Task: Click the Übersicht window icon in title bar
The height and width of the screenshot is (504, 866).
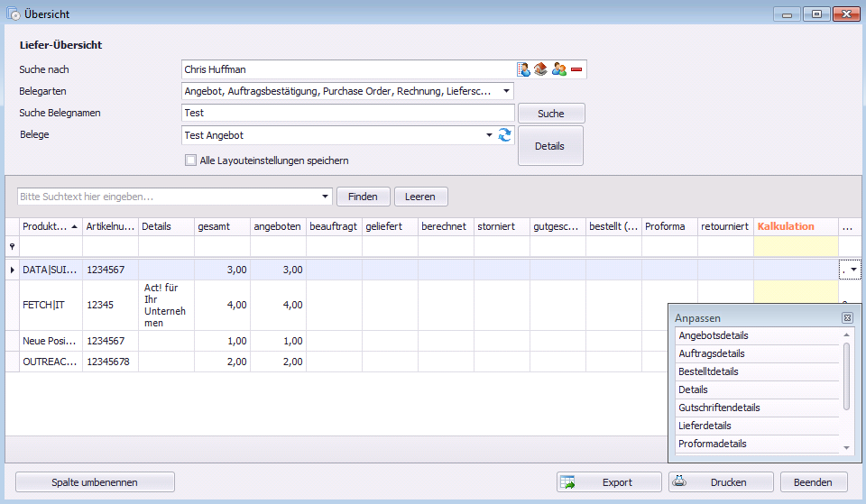Action: pyautogui.click(x=14, y=14)
